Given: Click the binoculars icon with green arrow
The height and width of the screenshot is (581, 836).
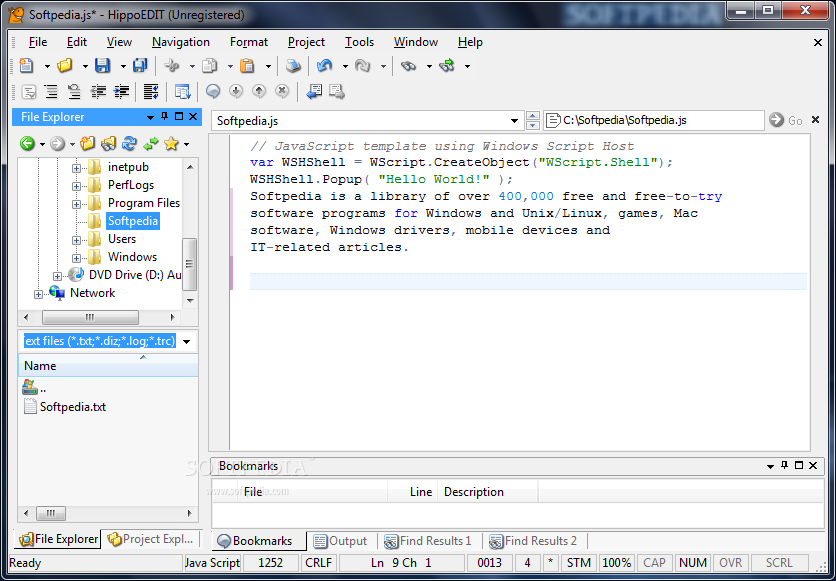Looking at the screenshot, I should tap(447, 66).
